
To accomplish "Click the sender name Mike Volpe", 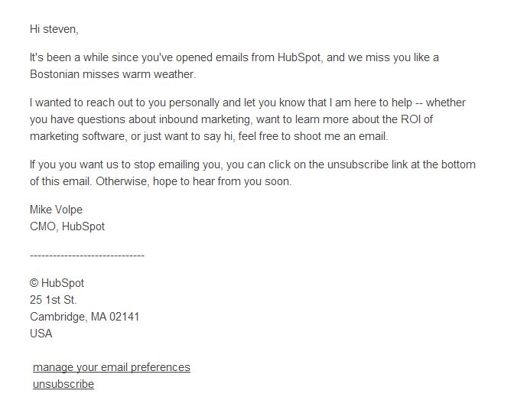I will click(56, 210).
